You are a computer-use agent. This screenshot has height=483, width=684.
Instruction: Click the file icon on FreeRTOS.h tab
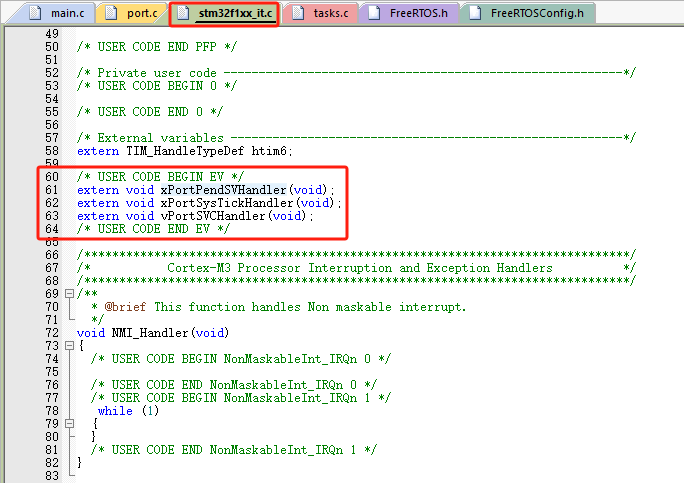click(374, 13)
